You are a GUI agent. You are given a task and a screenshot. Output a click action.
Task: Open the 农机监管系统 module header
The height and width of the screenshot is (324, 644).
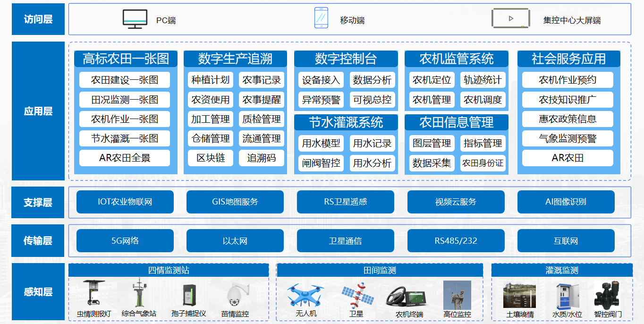point(457,59)
